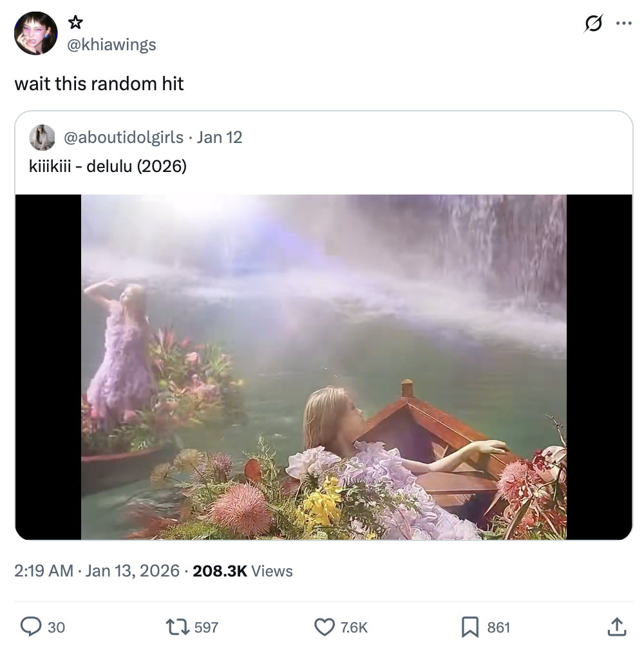Open the share upload icon

(x=616, y=626)
